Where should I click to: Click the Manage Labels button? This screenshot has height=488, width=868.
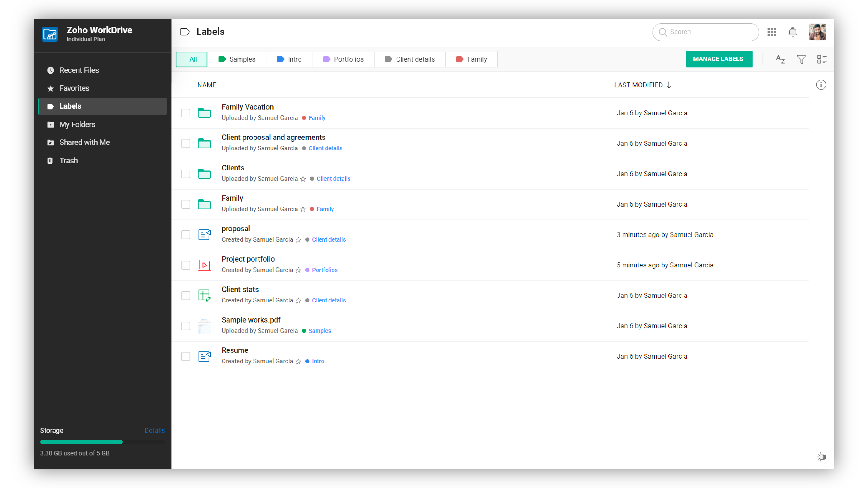click(x=719, y=59)
